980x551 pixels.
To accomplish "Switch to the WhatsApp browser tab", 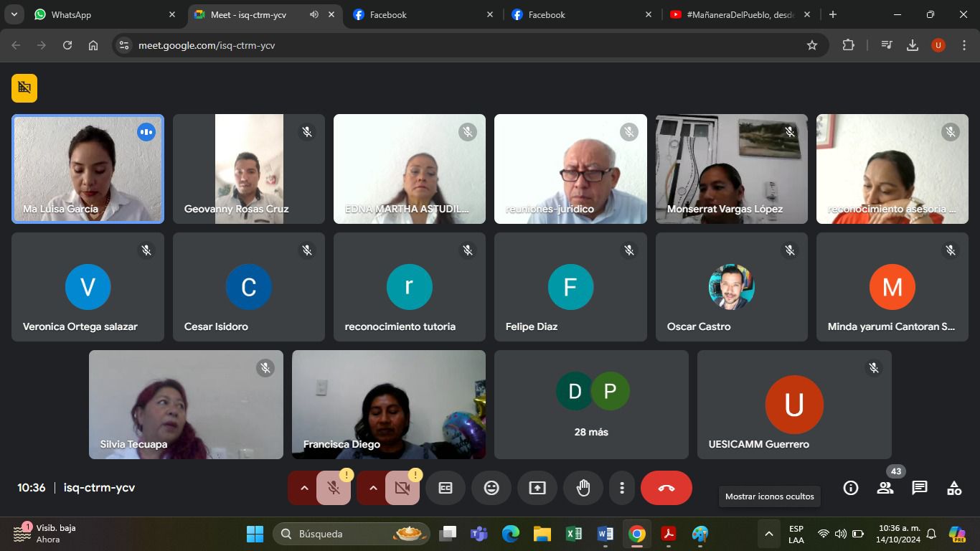I will 100,14.
